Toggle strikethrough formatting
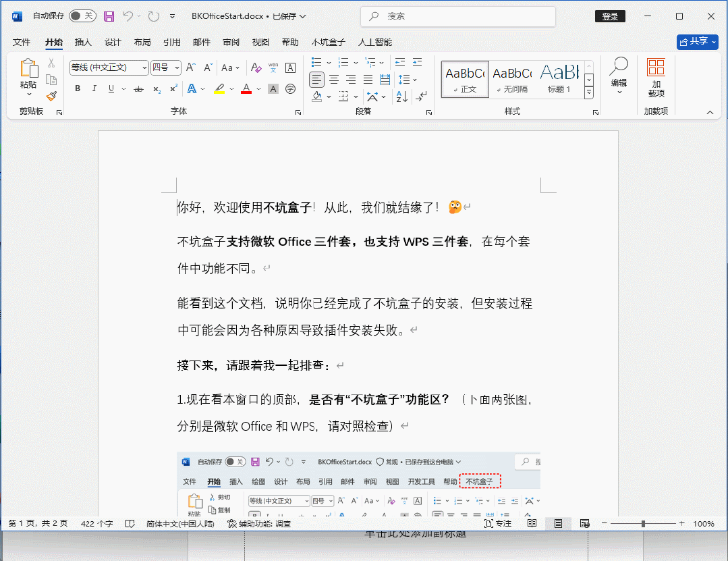This screenshot has width=728, height=561. point(138,88)
